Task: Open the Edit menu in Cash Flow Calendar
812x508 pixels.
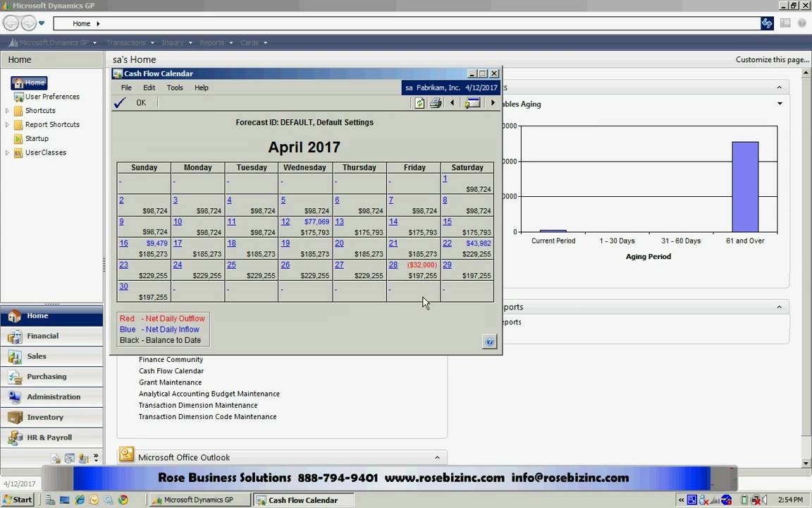Action: (149, 87)
